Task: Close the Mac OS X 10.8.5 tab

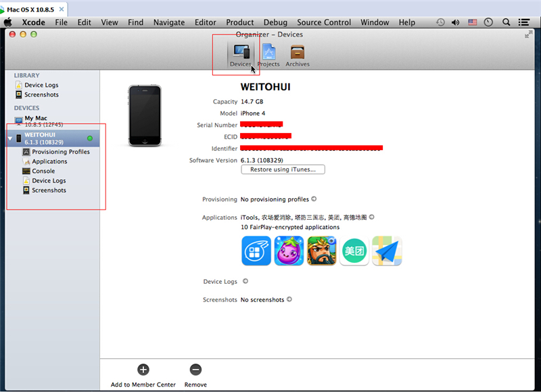Action: 62,9
